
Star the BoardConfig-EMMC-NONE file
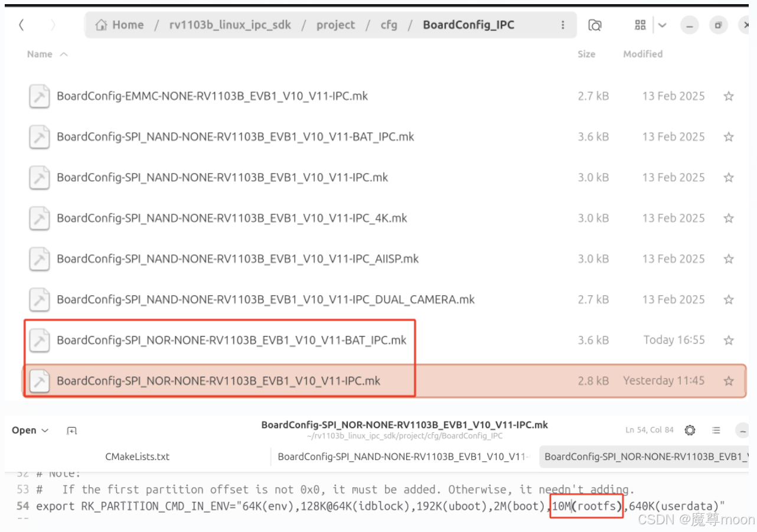coord(729,96)
